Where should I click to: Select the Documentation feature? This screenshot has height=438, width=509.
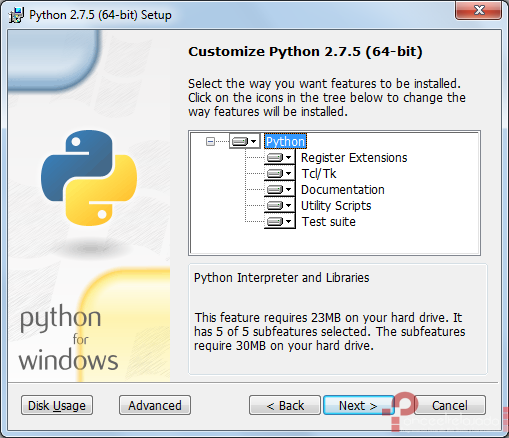point(343,189)
